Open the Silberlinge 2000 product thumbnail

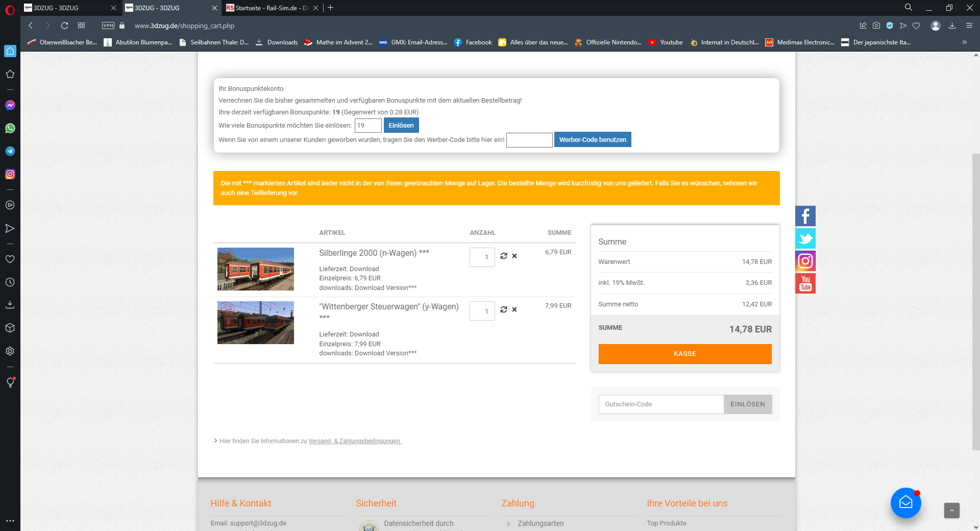[x=256, y=269]
